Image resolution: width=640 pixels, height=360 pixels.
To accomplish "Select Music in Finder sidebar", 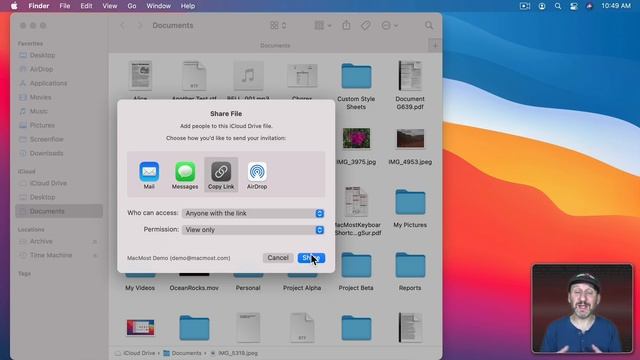I will (x=39, y=111).
